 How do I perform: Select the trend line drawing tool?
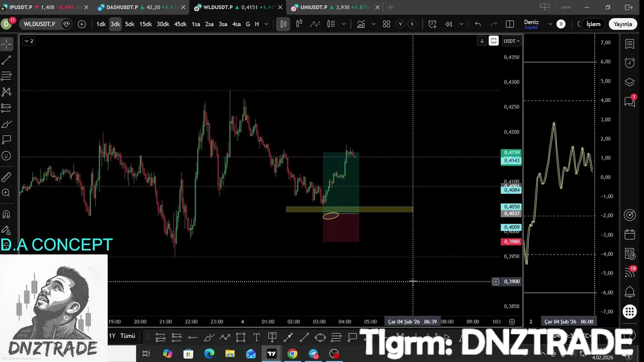tap(7, 60)
